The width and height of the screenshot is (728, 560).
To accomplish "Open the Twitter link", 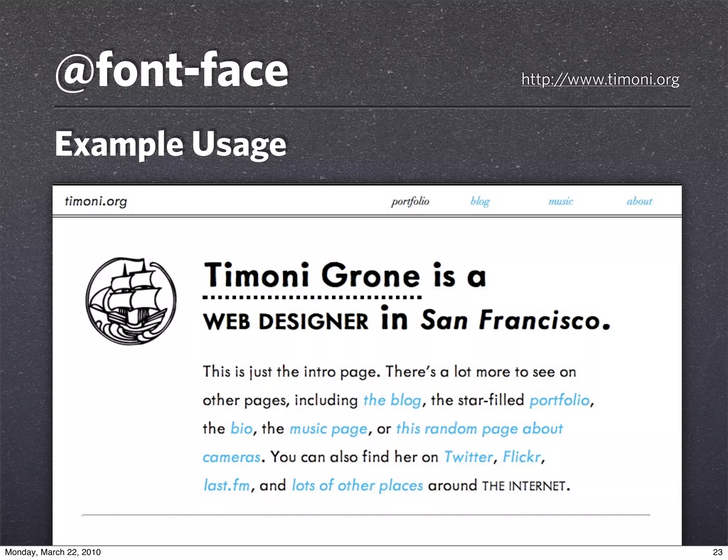I will [x=469, y=457].
